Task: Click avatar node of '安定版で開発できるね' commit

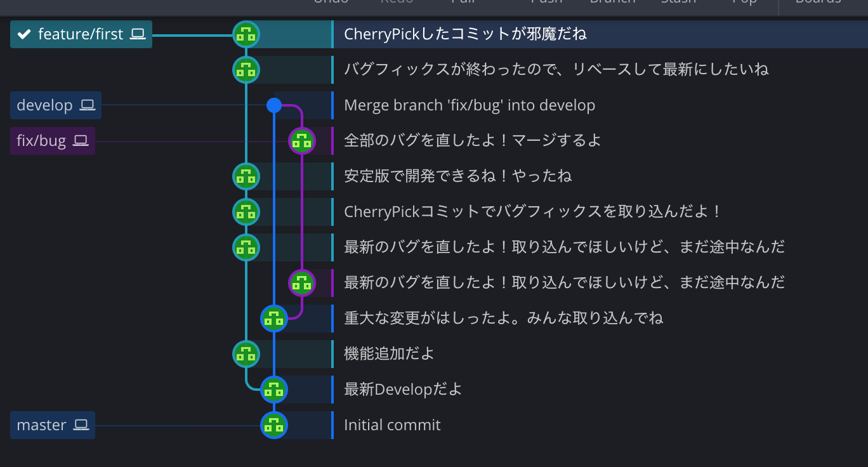Action: pyautogui.click(x=246, y=176)
